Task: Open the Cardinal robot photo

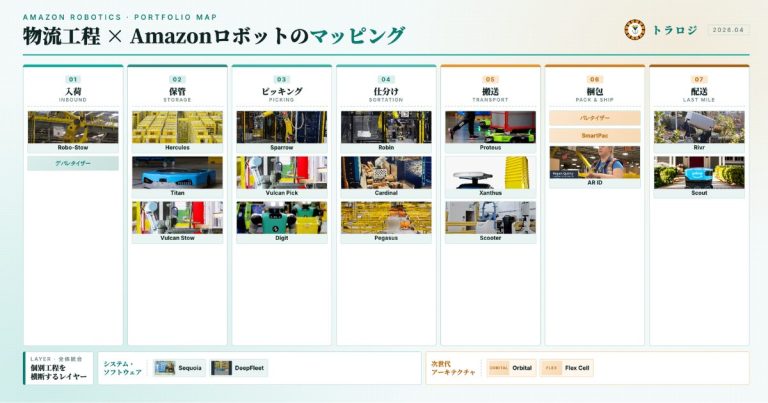Action: point(386,172)
